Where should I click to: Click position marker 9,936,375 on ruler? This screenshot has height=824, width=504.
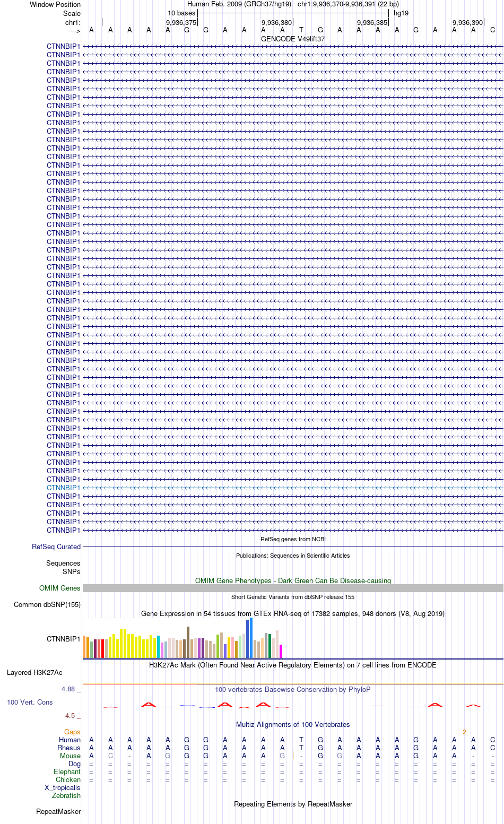tap(181, 22)
